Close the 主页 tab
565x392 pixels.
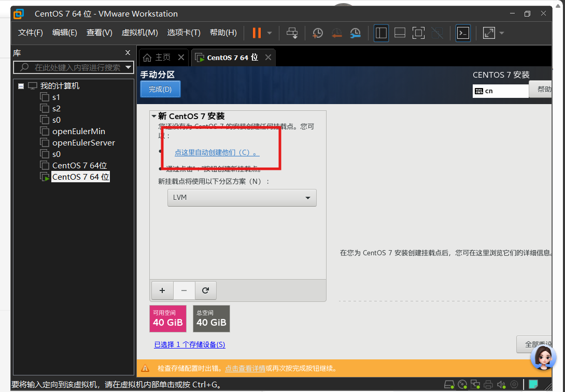coord(181,57)
